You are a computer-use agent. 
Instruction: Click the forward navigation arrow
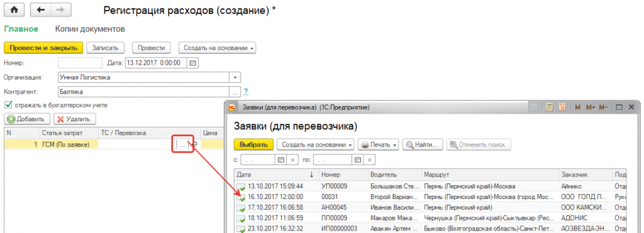pos(60,10)
